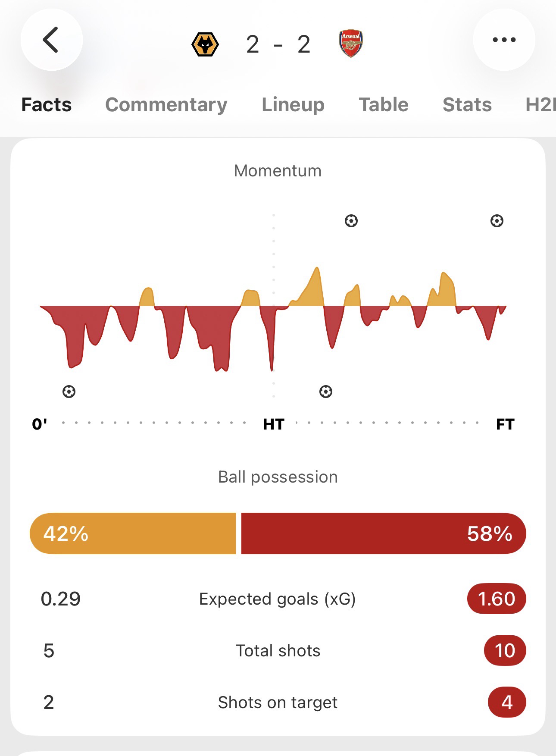Select the Facts tab
The height and width of the screenshot is (756, 556).
[47, 105]
